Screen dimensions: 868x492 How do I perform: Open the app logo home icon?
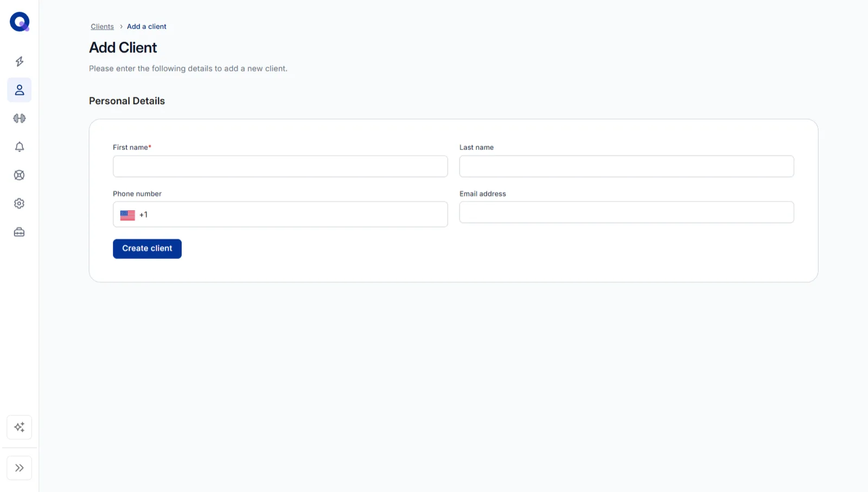click(20, 22)
